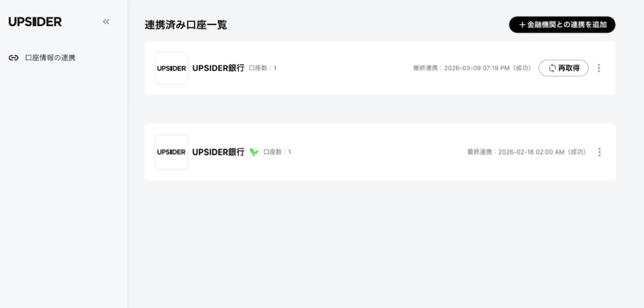
Task: Click the green sprout icon beside the second UPSIDER銀行
Action: click(254, 152)
